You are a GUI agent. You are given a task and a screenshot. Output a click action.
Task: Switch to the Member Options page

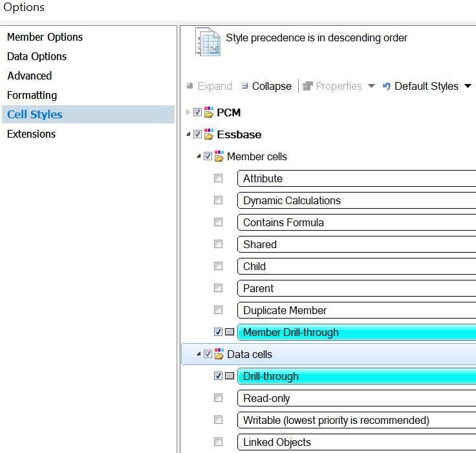(45, 37)
